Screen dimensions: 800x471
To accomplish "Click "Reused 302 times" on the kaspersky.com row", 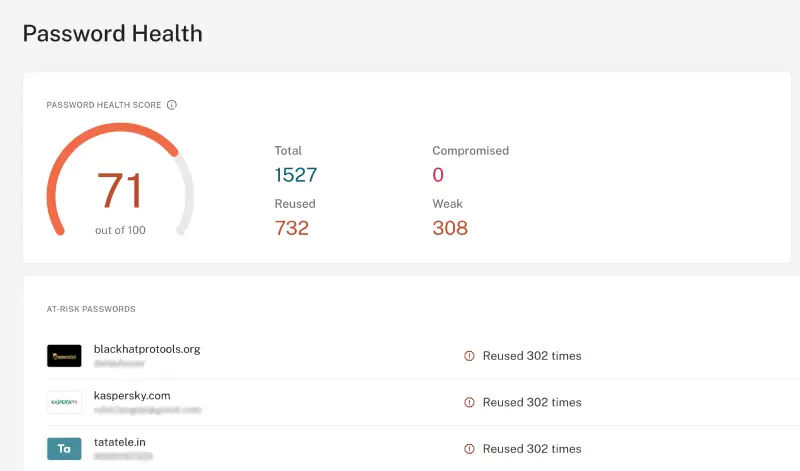I will (x=532, y=402).
